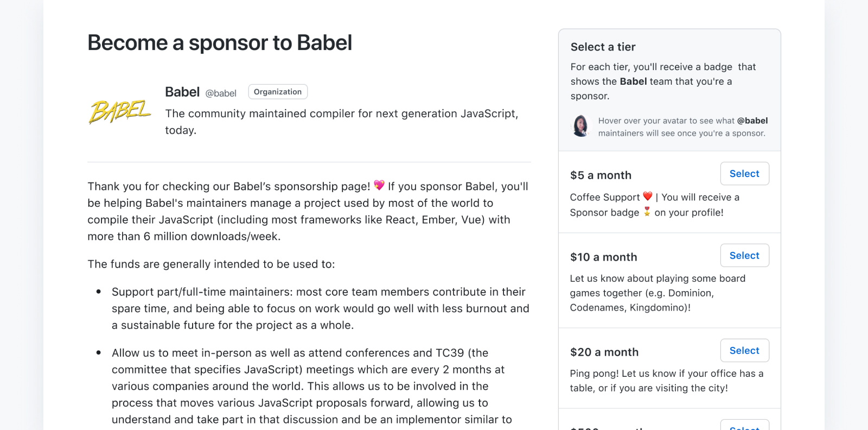Click the $20 a month tier title
This screenshot has height=430, width=868.
[x=604, y=352]
